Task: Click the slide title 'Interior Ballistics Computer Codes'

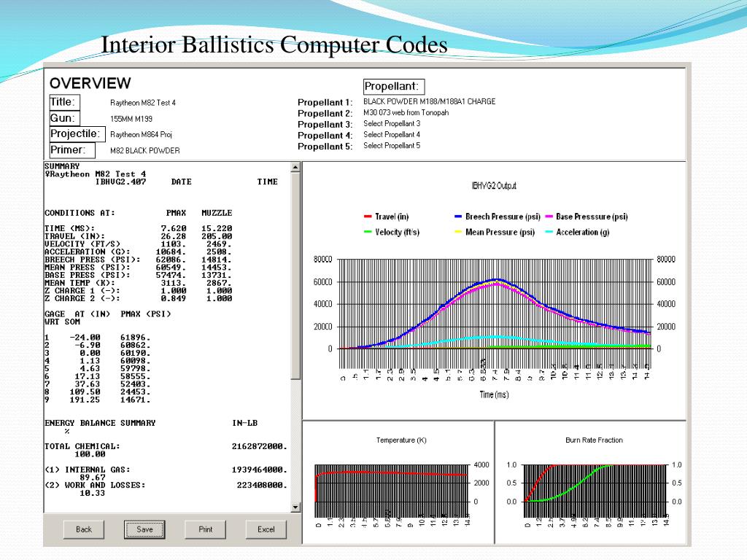Action: coord(274,44)
